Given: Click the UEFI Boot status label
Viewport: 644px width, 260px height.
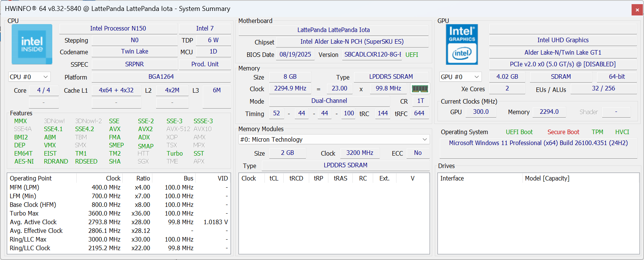Looking at the screenshot, I should [519, 132].
